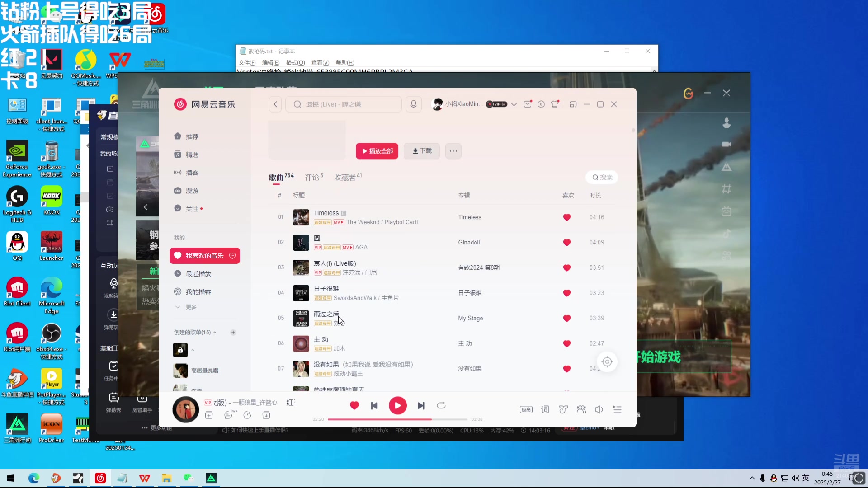This screenshot has height=488, width=868.
Task: Open NetEase Music settings icon
Action: point(541,104)
